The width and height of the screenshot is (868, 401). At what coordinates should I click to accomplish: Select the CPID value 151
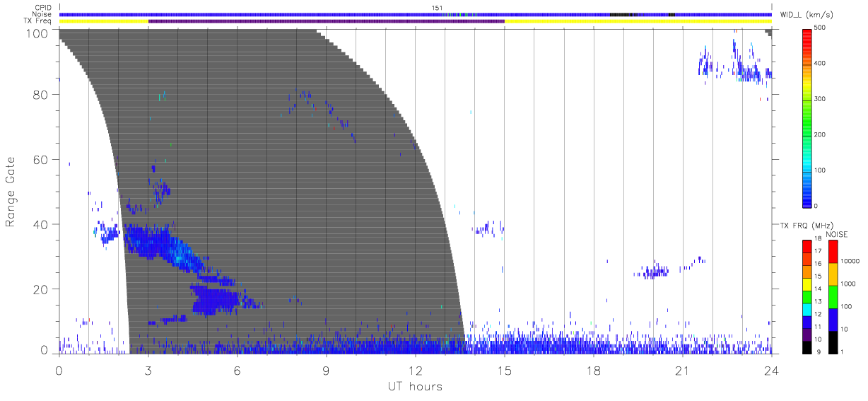coord(437,8)
